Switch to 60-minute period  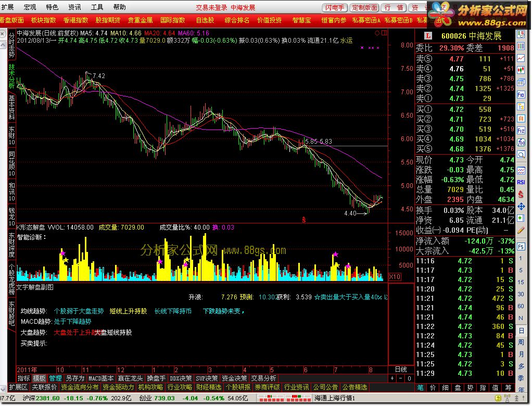point(521,306)
